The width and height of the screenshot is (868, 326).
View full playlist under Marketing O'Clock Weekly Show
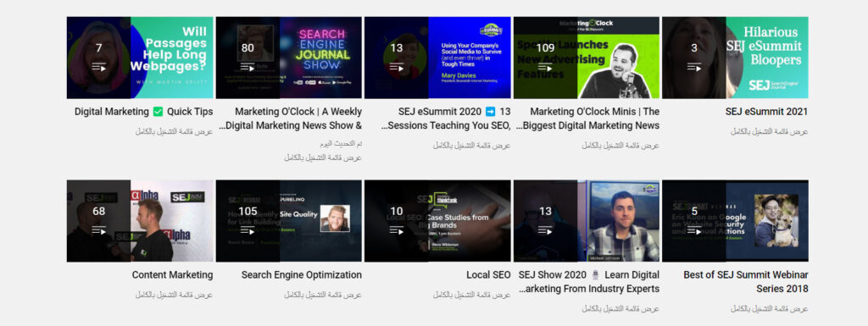[323, 157]
